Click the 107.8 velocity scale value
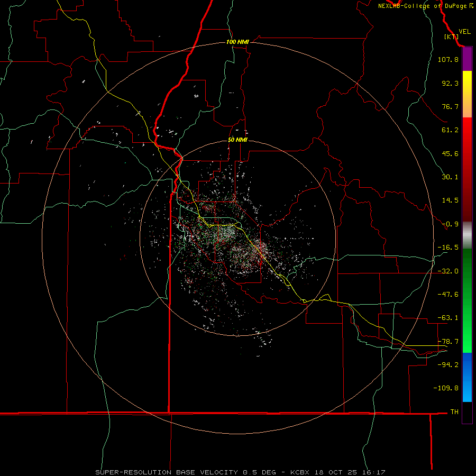The height and width of the screenshot is (476, 476). (x=448, y=59)
